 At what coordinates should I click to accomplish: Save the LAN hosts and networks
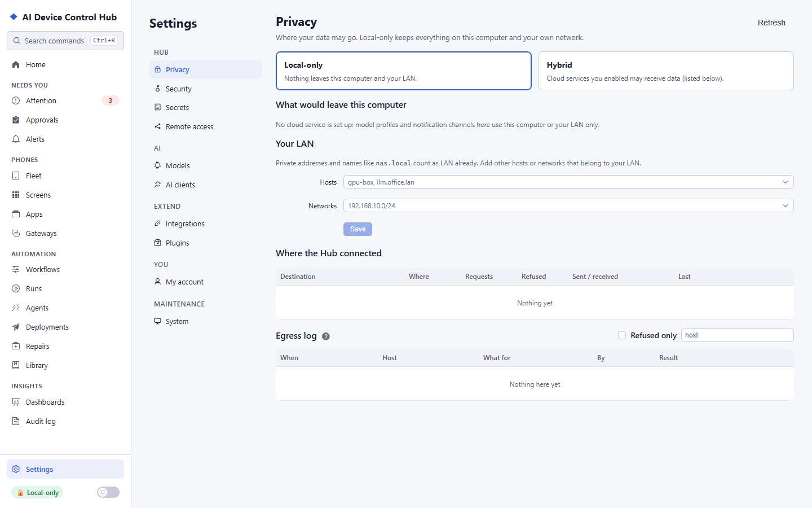358,229
